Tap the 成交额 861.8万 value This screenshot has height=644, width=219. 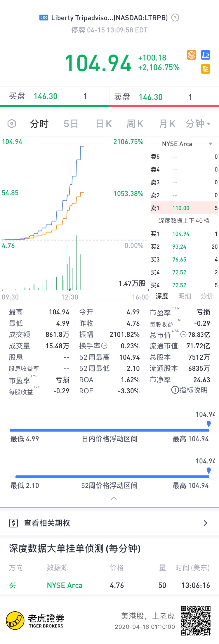point(58,335)
